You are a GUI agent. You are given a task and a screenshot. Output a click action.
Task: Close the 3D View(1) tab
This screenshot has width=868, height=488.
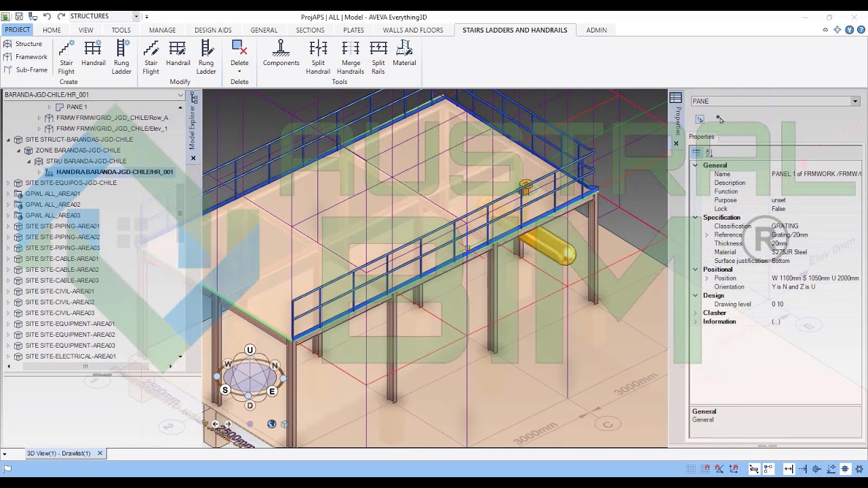tap(100, 453)
